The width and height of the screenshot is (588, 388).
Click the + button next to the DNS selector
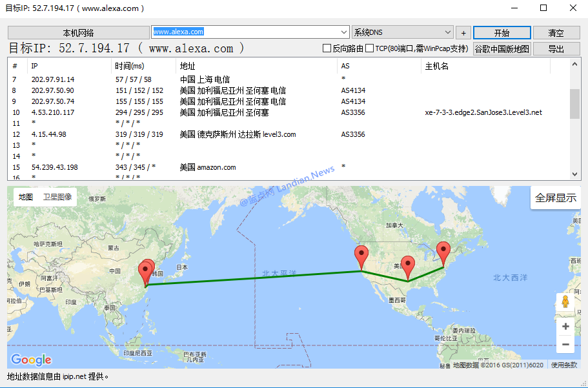click(463, 32)
